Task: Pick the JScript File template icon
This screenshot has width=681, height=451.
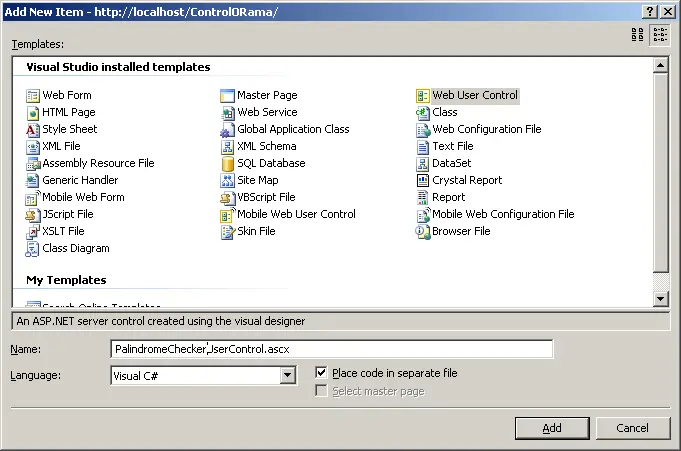Action: tap(33, 215)
